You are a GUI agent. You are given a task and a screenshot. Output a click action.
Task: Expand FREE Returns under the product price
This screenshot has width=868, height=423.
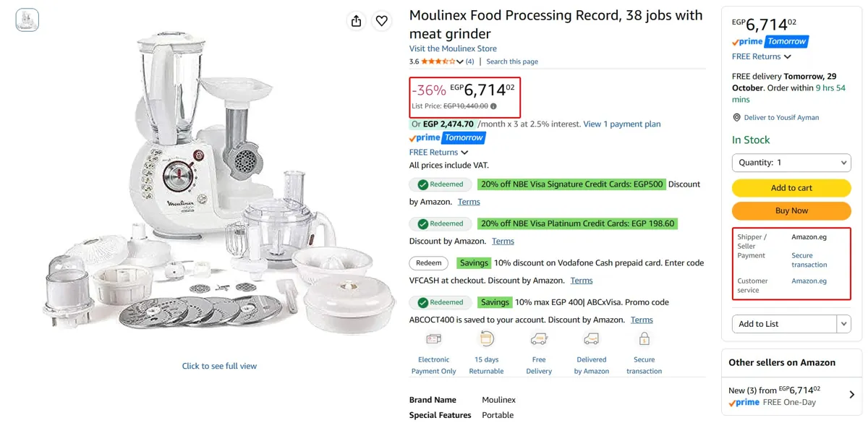tap(438, 153)
